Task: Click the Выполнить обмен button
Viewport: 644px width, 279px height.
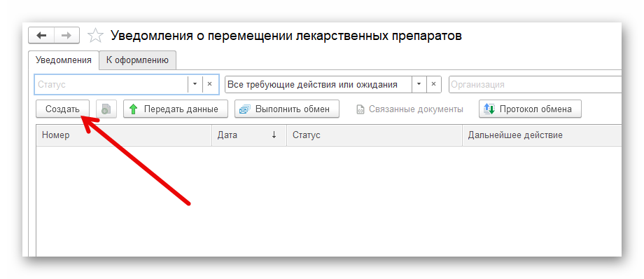Action: [x=287, y=109]
